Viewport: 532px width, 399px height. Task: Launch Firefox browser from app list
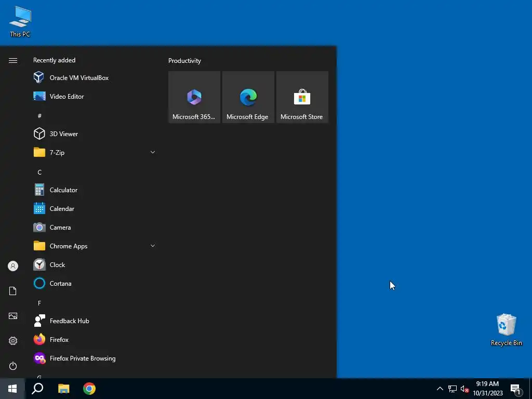pos(95,340)
